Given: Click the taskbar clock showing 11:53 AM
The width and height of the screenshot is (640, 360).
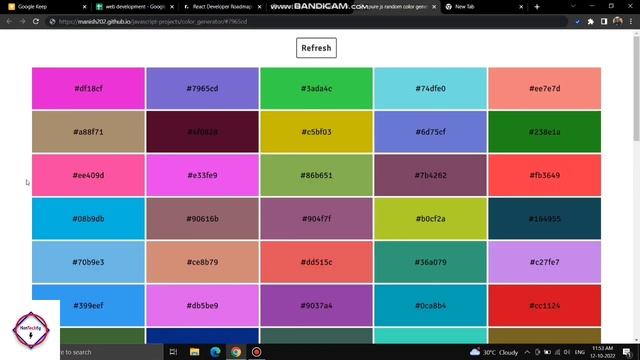Looking at the screenshot, I should (603, 352).
